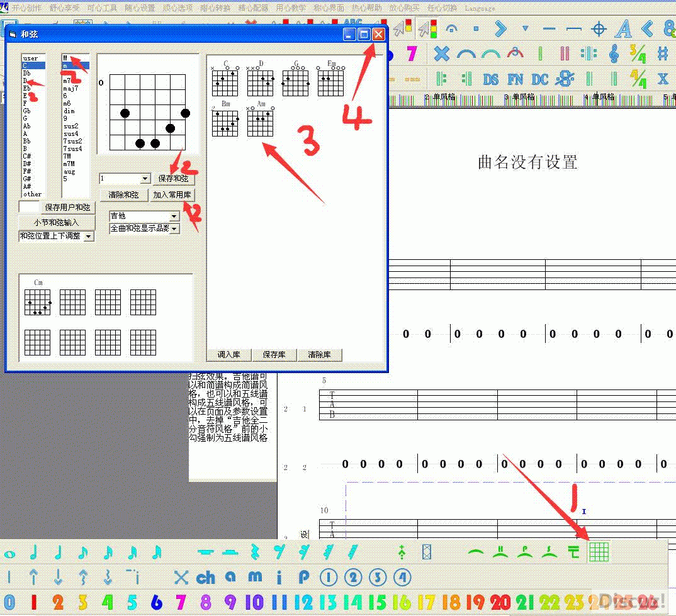This screenshot has height=616, width=676.
Task: Click the 保存库 button
Action: [274, 354]
